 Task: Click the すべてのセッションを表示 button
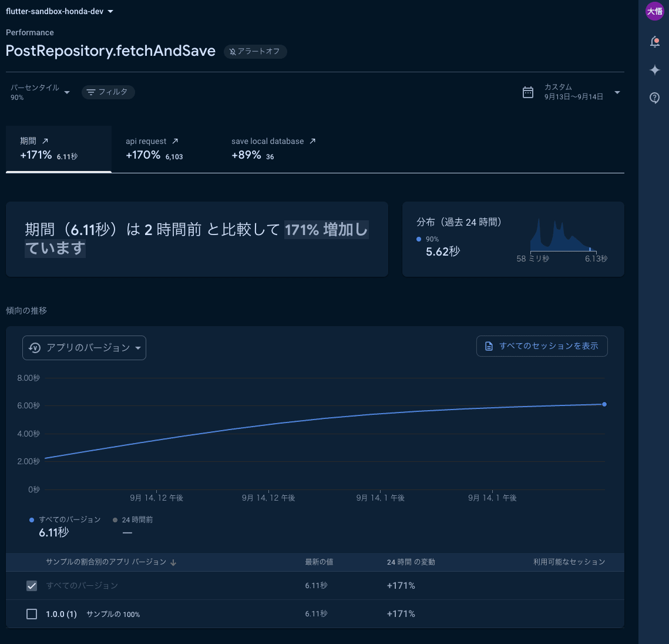(542, 346)
